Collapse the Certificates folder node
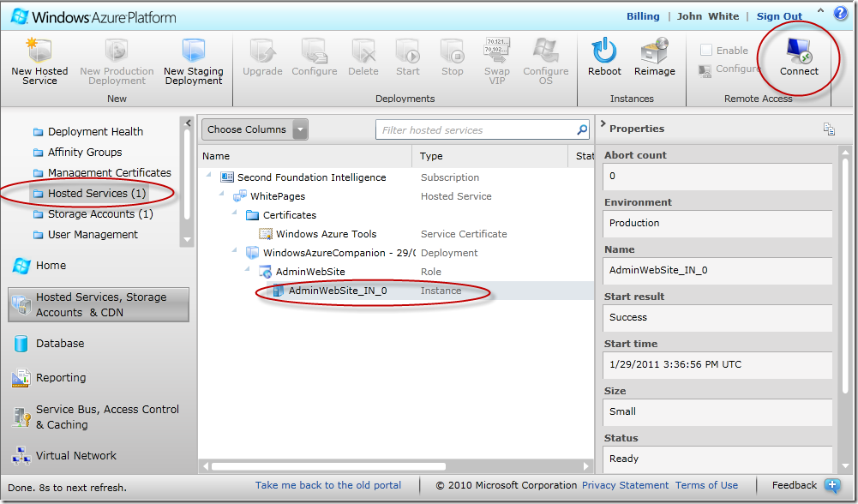This screenshot has width=858, height=504. pyautogui.click(x=234, y=213)
